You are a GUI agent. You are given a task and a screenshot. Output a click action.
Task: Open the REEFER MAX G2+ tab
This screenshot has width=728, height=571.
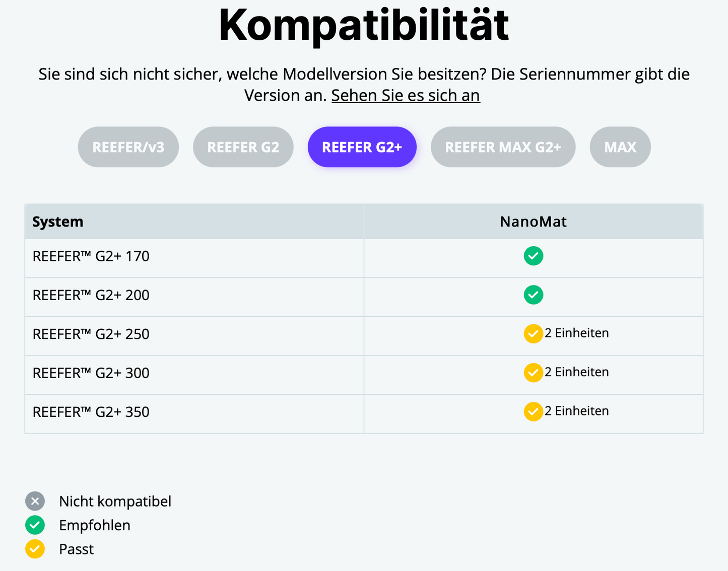coord(503,147)
